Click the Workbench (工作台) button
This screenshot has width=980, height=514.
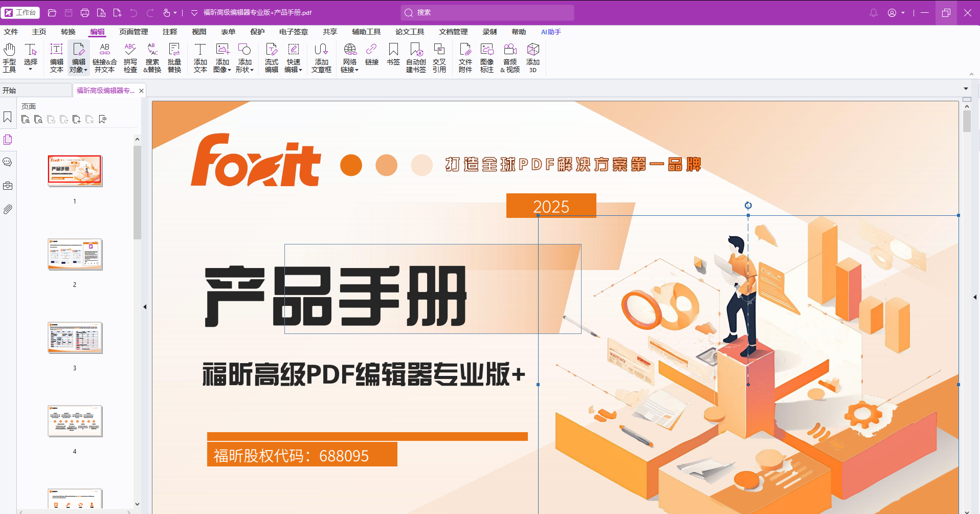[20, 13]
